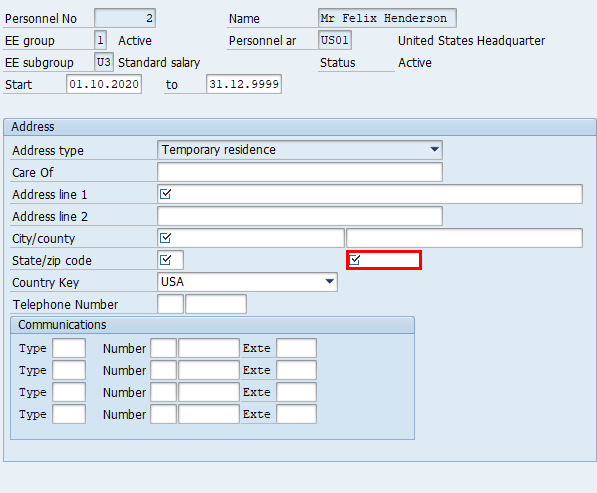Click the first Communications Type field
Image resolution: width=597 pixels, height=493 pixels.
[x=69, y=348]
